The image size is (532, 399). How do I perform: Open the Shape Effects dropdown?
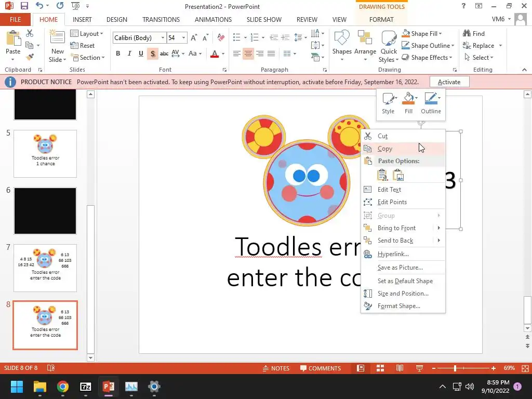427,57
